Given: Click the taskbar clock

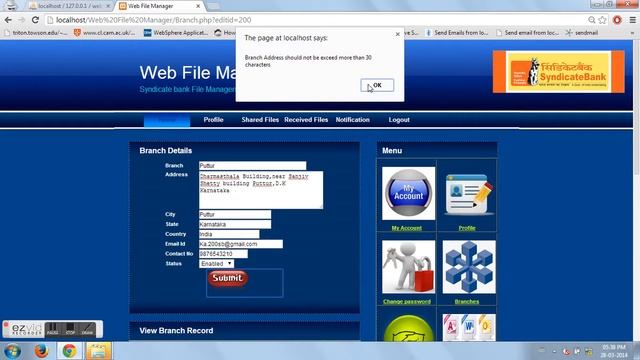Looking at the screenshot, I should click(614, 351).
